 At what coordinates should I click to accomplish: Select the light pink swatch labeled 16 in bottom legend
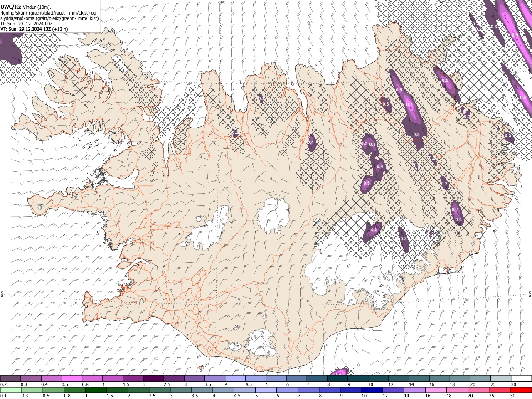pos(435,390)
